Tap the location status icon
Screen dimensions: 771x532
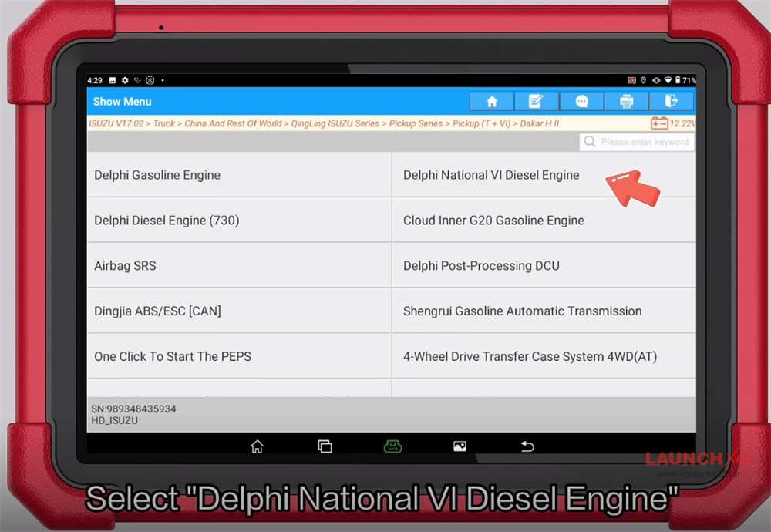[643, 80]
